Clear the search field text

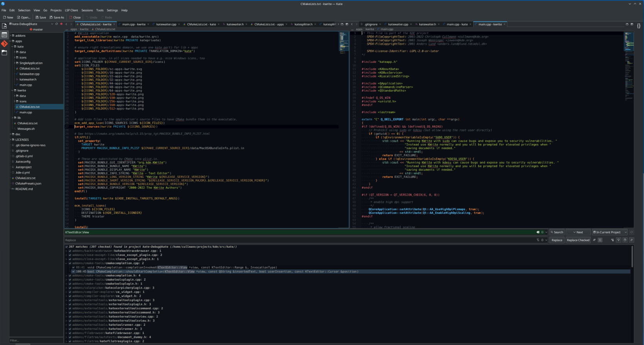538,232
